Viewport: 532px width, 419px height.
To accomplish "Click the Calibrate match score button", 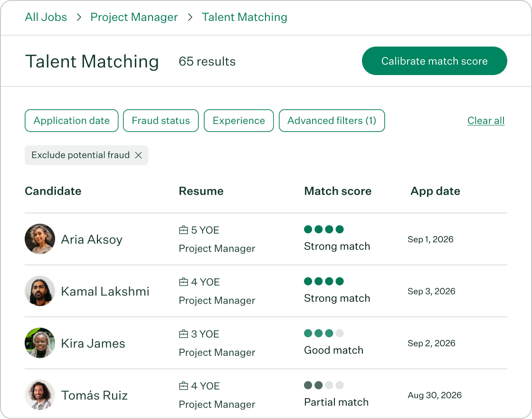I will [x=434, y=61].
